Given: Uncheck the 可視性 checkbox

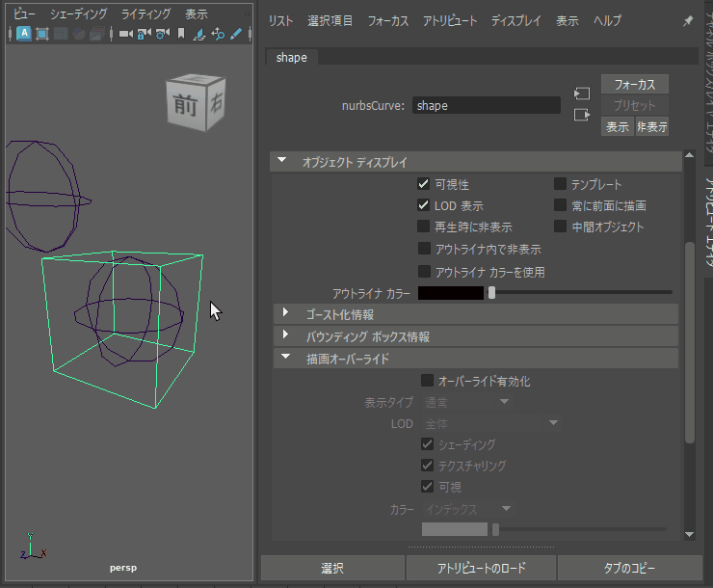Looking at the screenshot, I should 423,184.
